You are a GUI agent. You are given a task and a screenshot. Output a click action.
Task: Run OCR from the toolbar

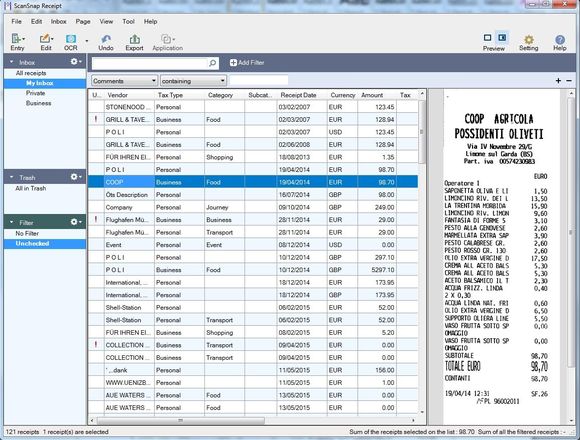coord(71,38)
